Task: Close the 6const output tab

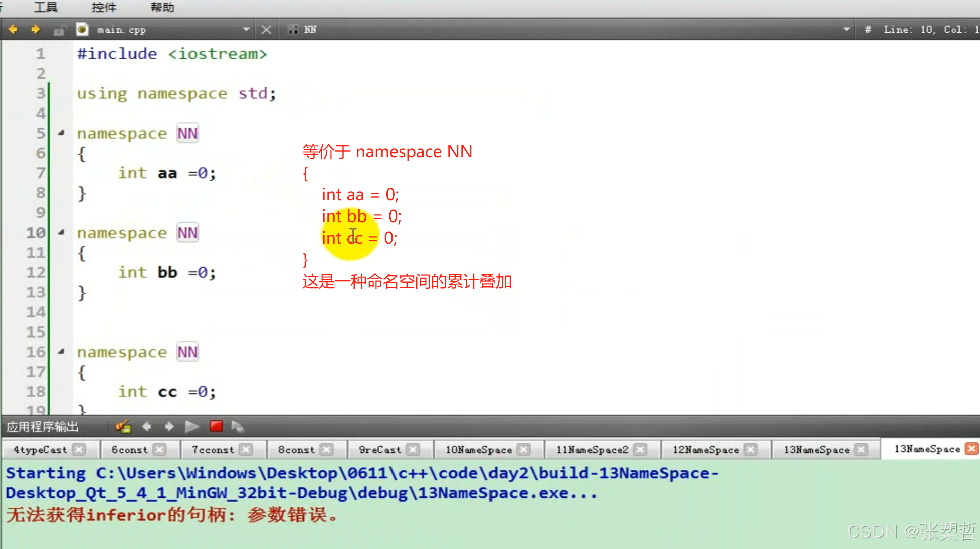Action: (x=159, y=450)
